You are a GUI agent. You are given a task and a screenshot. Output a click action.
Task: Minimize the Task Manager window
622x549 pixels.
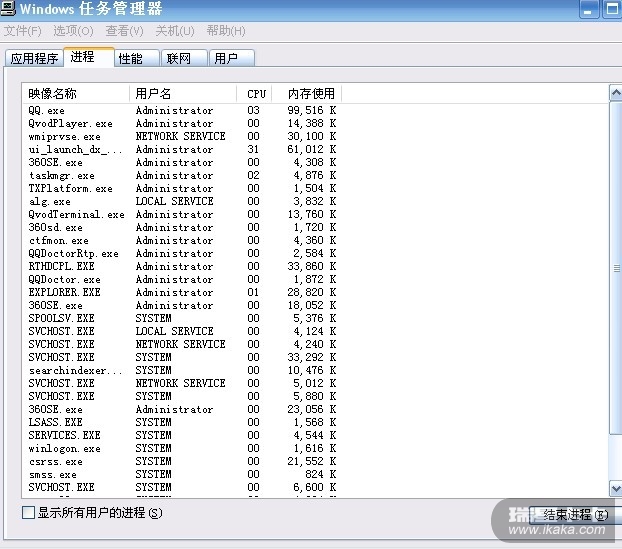pos(589,9)
